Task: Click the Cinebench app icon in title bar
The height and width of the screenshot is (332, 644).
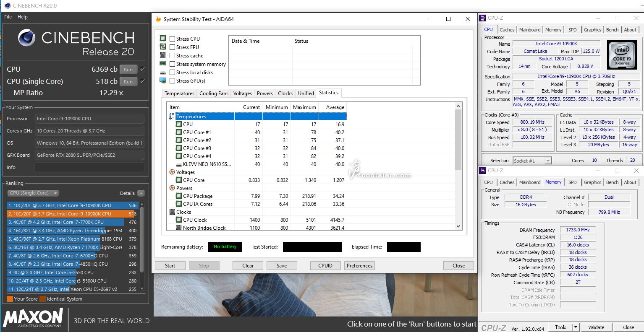Action: pyautogui.click(x=7, y=6)
